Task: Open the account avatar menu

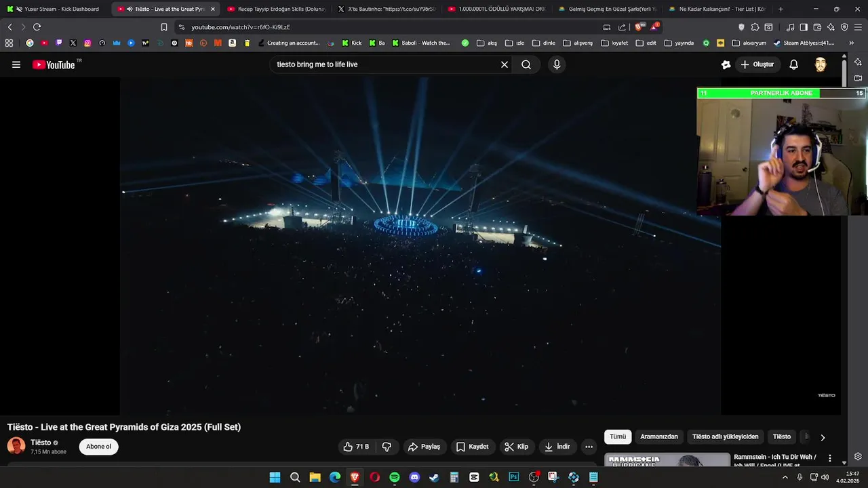Action: (x=821, y=64)
